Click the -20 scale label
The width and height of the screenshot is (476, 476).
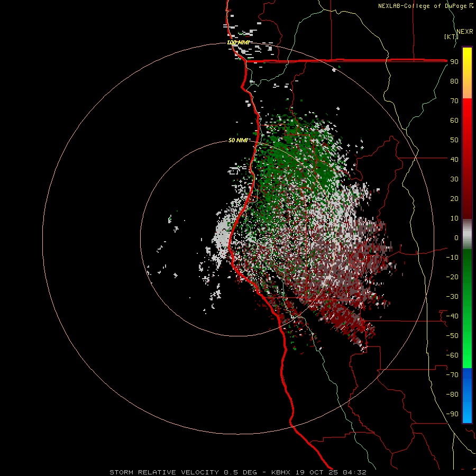452,277
